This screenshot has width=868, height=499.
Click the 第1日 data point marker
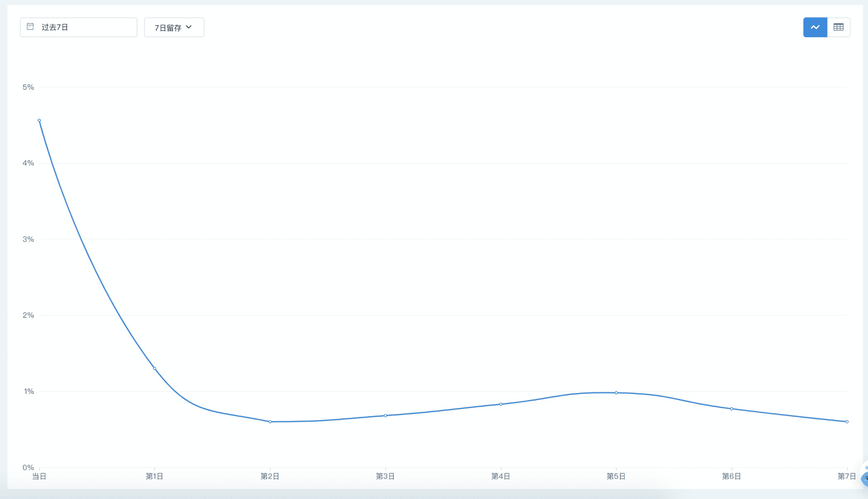155,368
